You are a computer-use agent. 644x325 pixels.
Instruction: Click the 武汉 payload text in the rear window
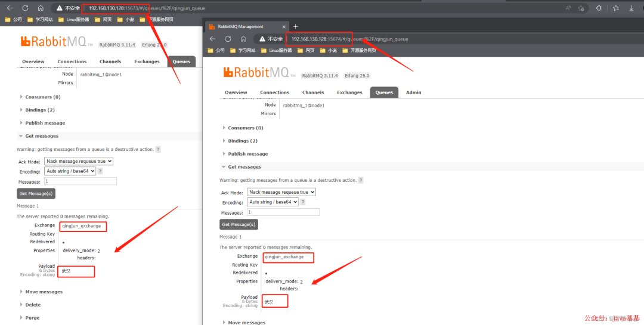click(x=66, y=271)
